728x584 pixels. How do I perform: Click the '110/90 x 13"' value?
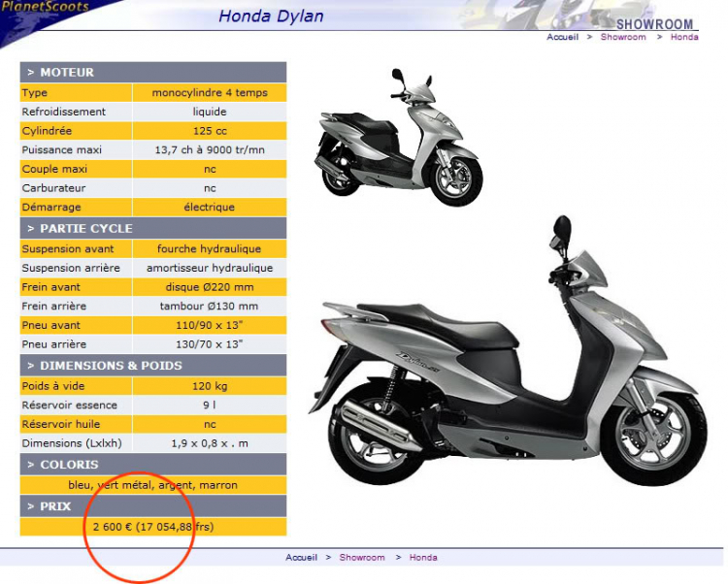210,325
